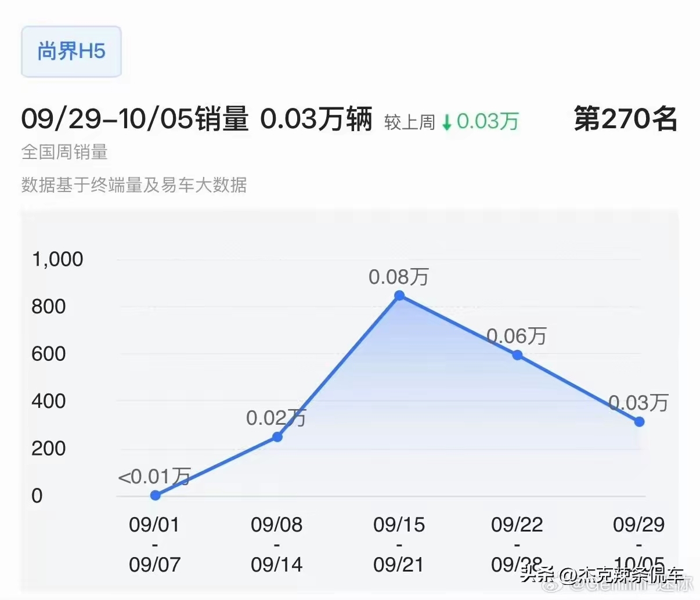Click the 较上周 comparison label
Screen dimensions: 700x600
point(409,122)
